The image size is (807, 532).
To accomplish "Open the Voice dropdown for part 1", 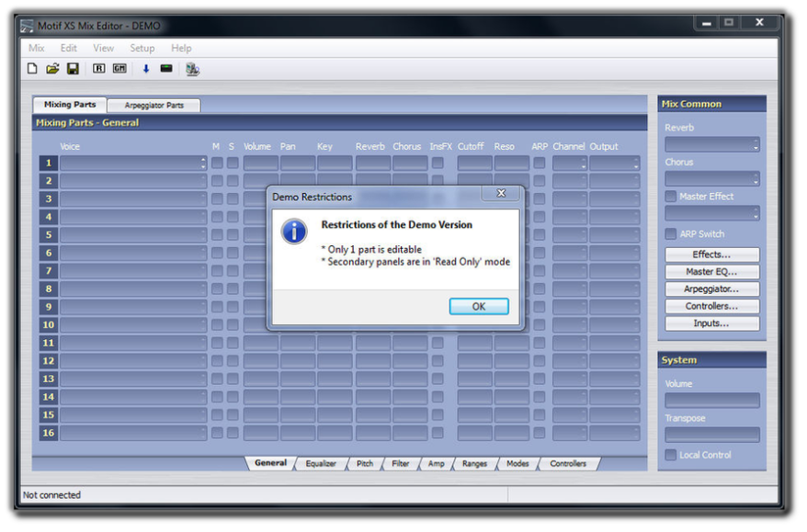I will coord(133,164).
